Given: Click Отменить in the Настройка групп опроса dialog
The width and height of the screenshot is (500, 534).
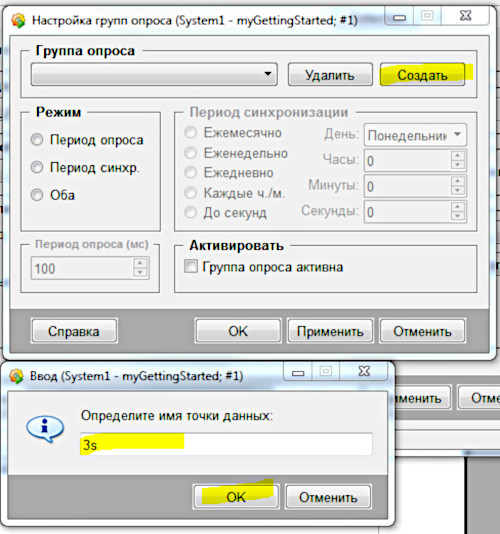Looking at the screenshot, I should pyautogui.click(x=422, y=331).
